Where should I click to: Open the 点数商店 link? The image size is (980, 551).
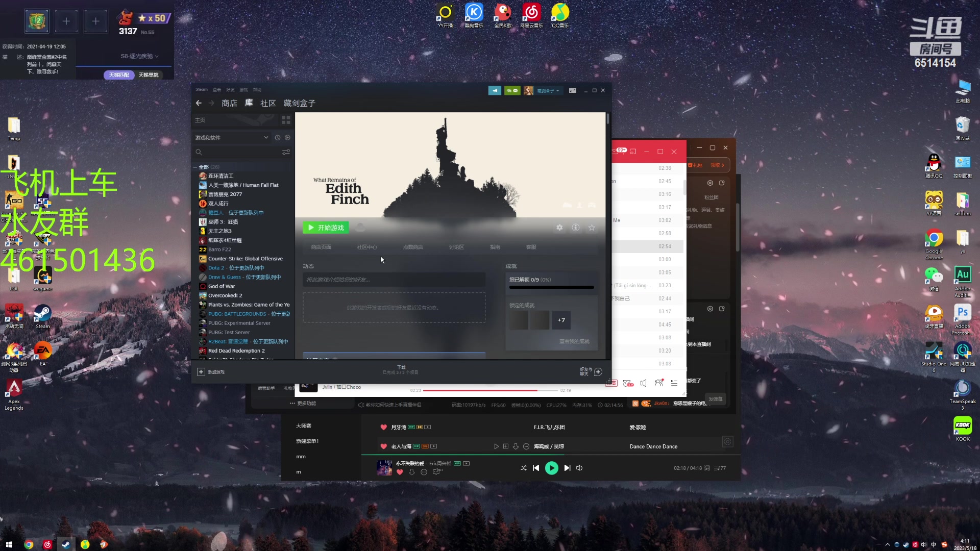pos(413,247)
